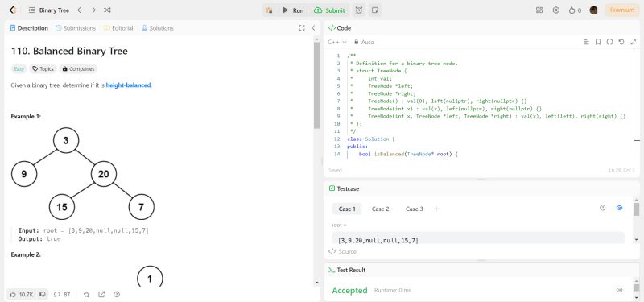The height and width of the screenshot is (302, 644).
Task: Reset code to default icon
Action: click(621, 42)
